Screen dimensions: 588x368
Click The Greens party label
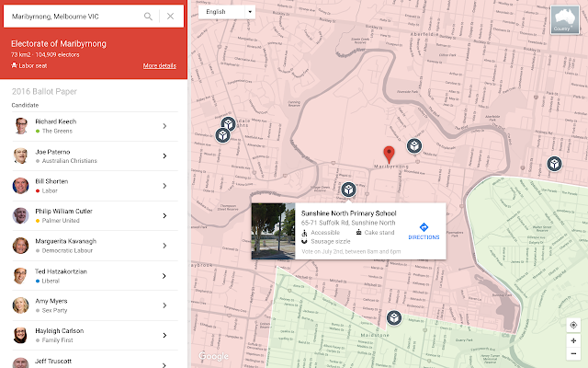(57, 131)
